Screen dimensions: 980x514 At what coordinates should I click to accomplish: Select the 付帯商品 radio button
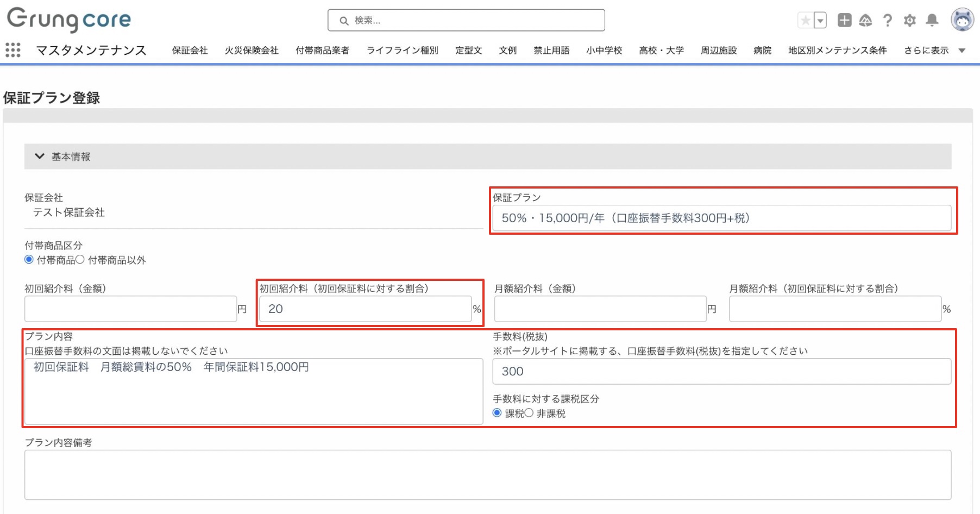pyautogui.click(x=29, y=260)
